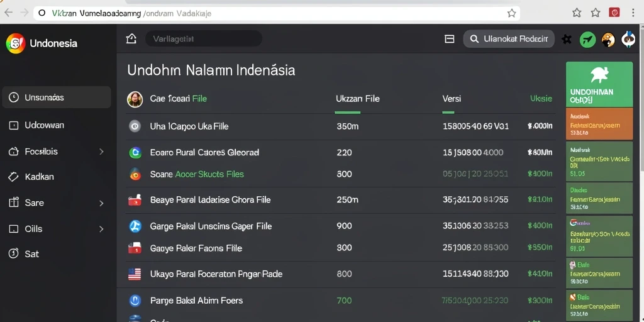Click the user avatar in table header
Image resolution: width=644 pixels, height=322 pixels.
[x=135, y=99]
